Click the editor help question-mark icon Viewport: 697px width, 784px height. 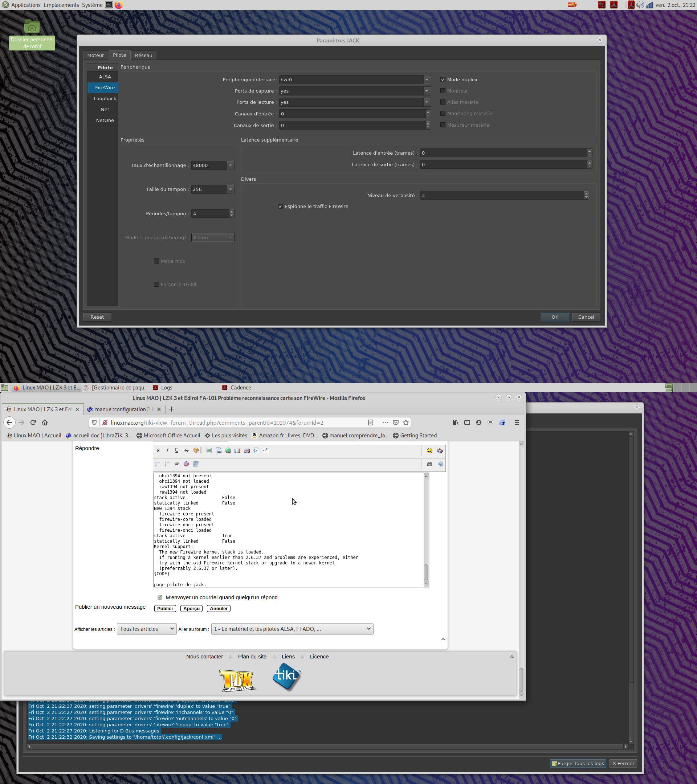click(441, 464)
